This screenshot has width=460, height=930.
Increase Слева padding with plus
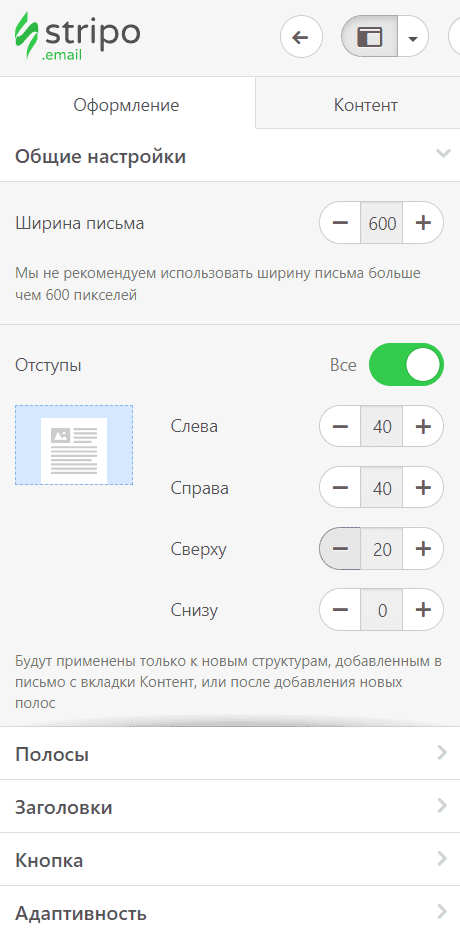423,426
